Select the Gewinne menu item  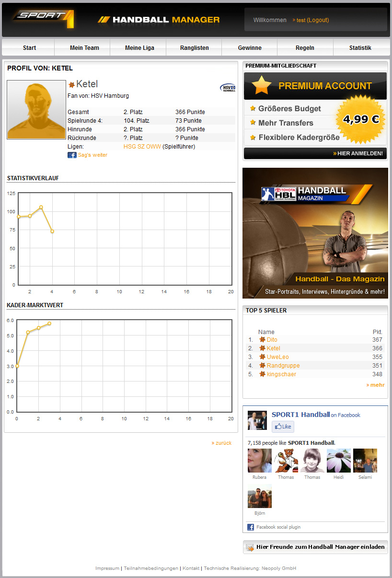[x=250, y=48]
